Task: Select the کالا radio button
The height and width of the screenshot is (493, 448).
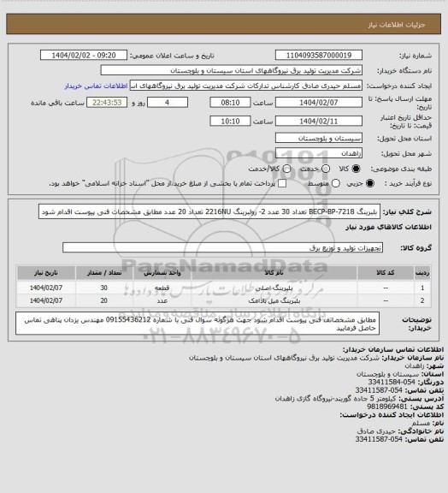Action: 356,169
